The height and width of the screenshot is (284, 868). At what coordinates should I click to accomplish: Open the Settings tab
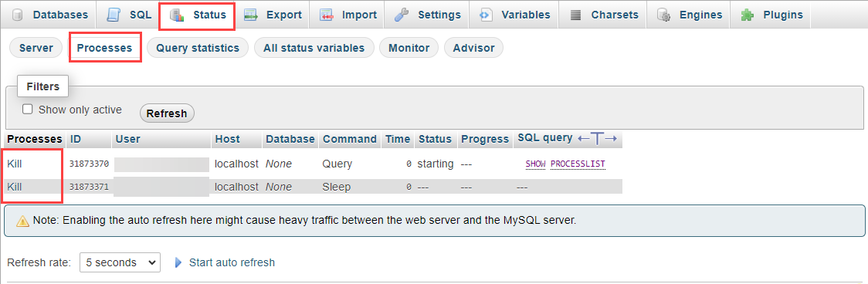(427, 15)
